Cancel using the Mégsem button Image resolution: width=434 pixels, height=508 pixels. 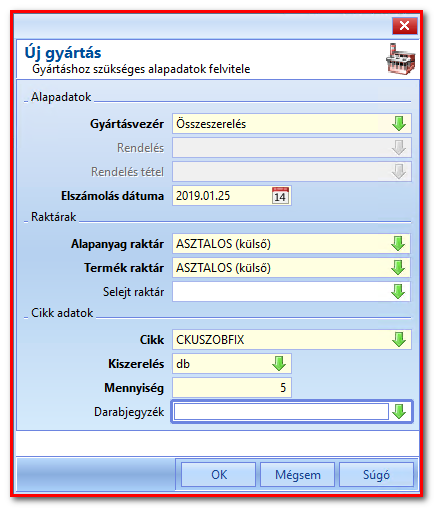point(298,475)
